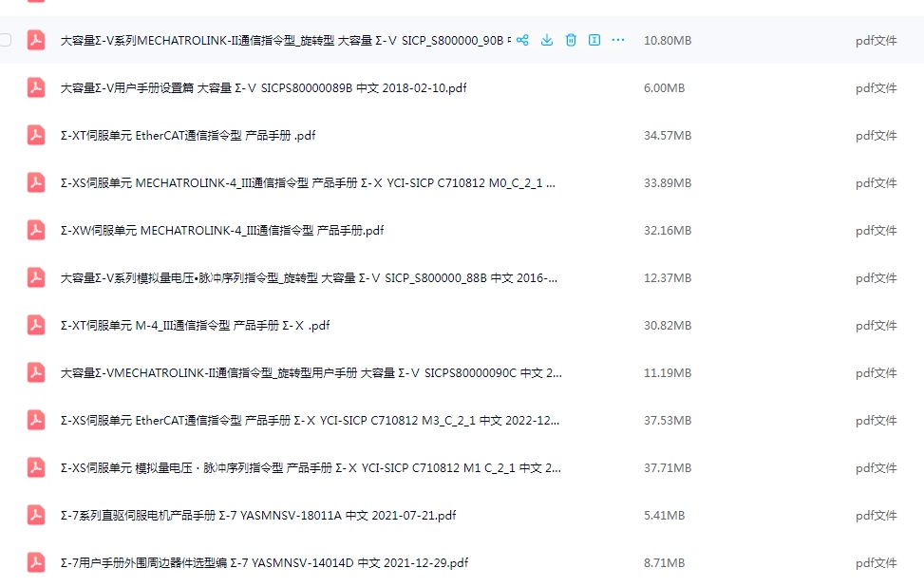Click pdf文件 type in the 8.71MB row
The width and height of the screenshot is (924, 587).
pos(877,563)
